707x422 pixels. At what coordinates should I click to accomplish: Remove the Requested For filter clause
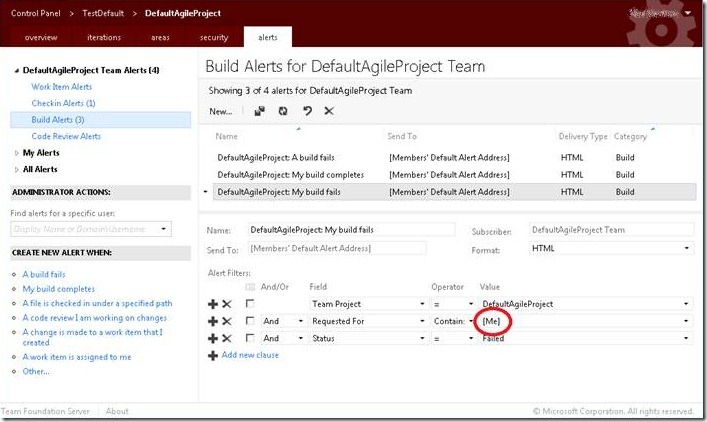[227, 321]
